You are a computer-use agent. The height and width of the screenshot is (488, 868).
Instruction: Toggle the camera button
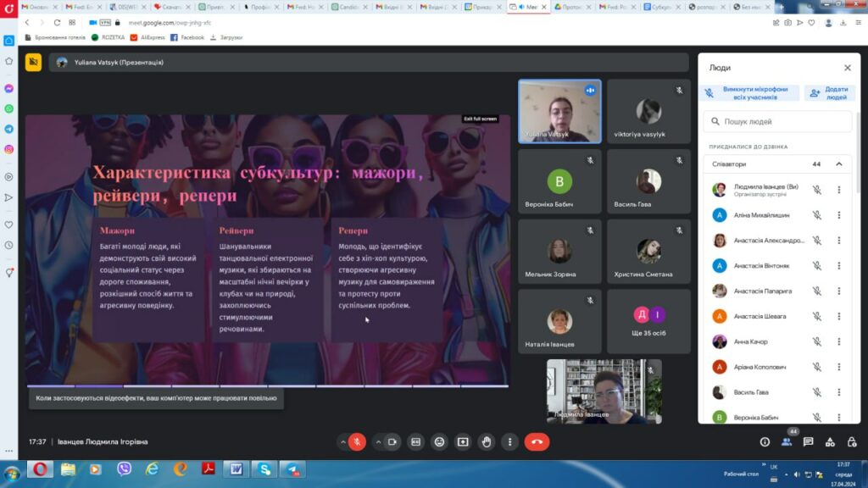tap(392, 442)
